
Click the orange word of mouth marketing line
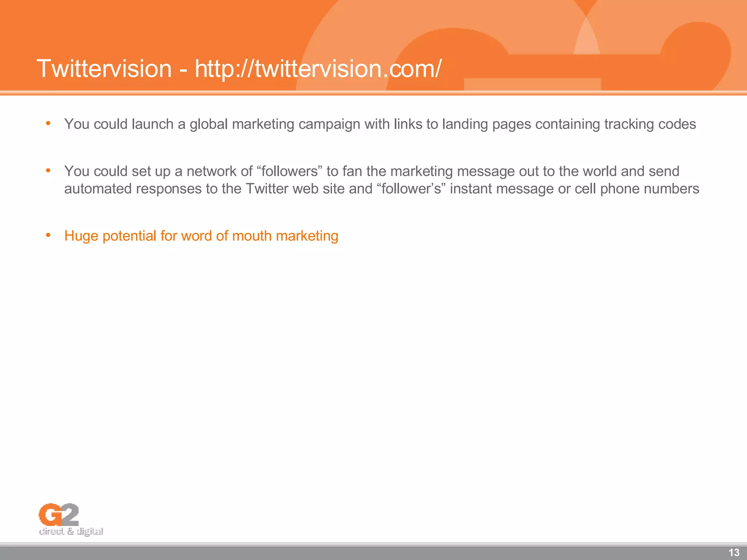pyautogui.click(x=201, y=236)
